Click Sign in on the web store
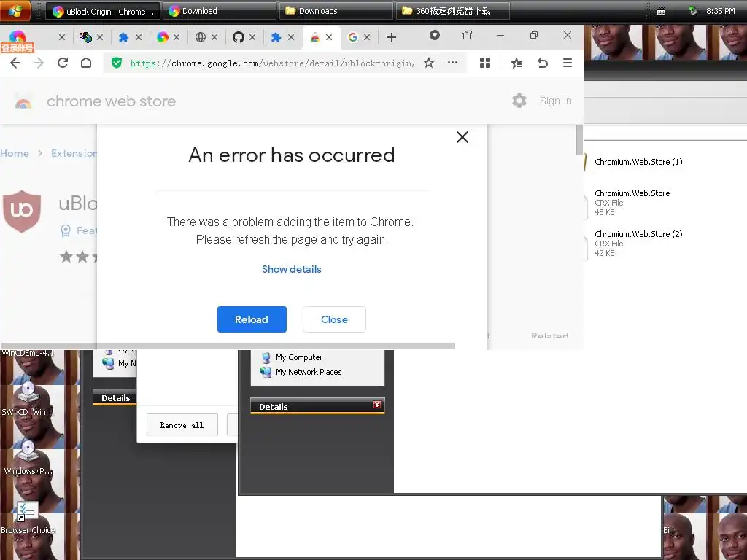Viewport: 747px width, 560px height. coord(555,101)
